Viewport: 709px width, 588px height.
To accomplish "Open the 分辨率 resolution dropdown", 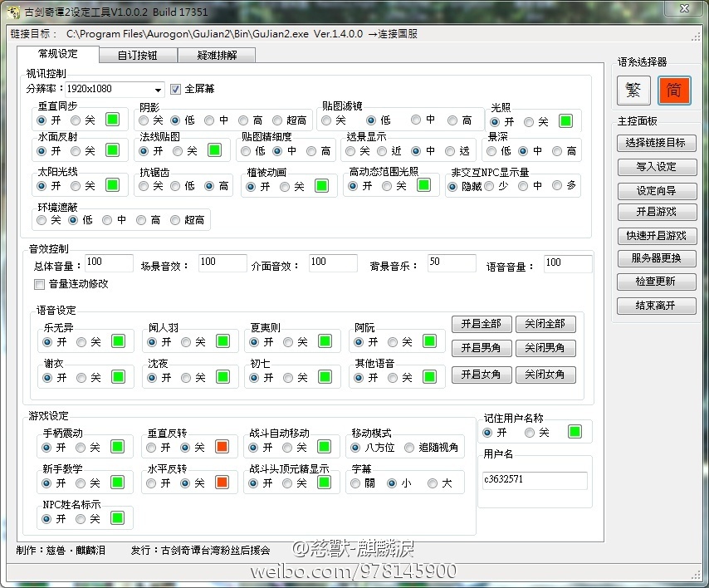I will tap(158, 90).
